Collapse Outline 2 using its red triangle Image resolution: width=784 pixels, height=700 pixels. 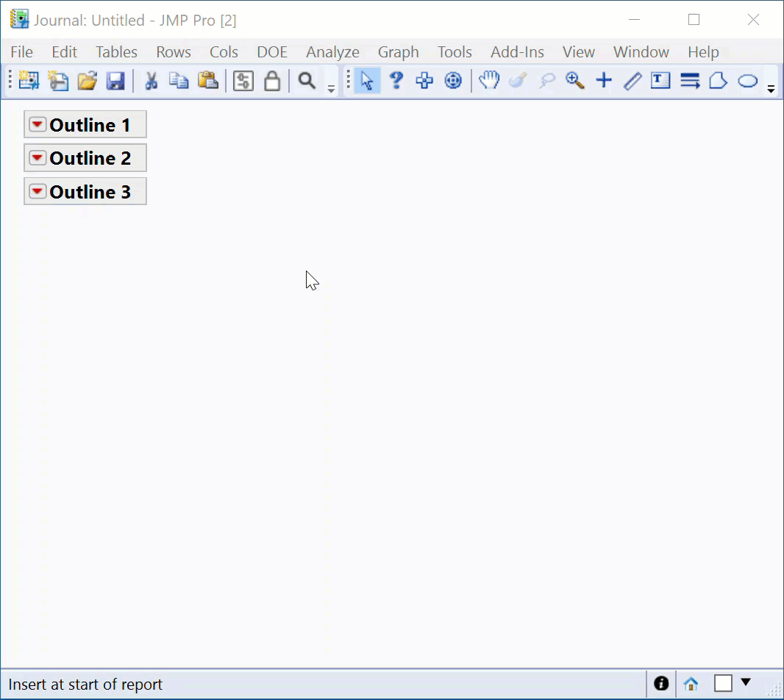[x=37, y=157]
